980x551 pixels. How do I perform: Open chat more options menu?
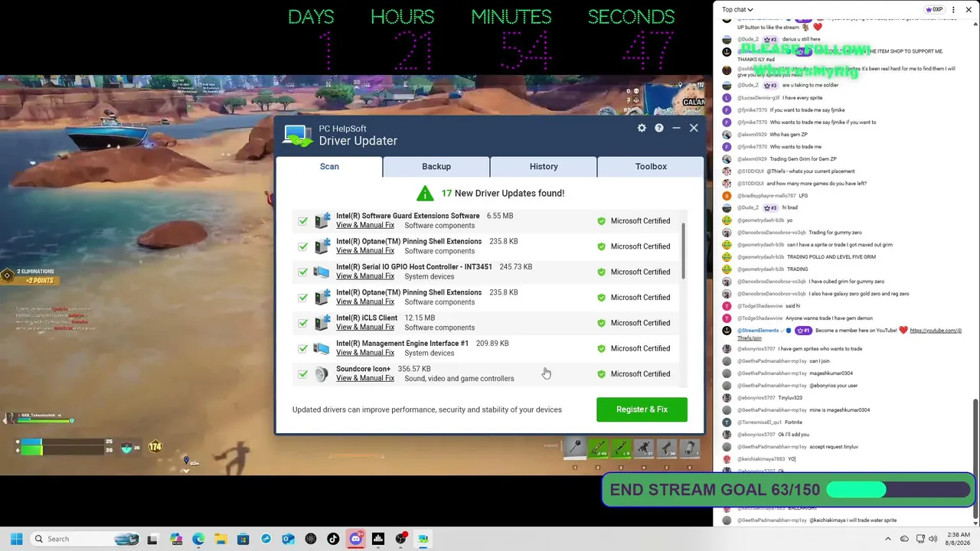click(x=953, y=10)
